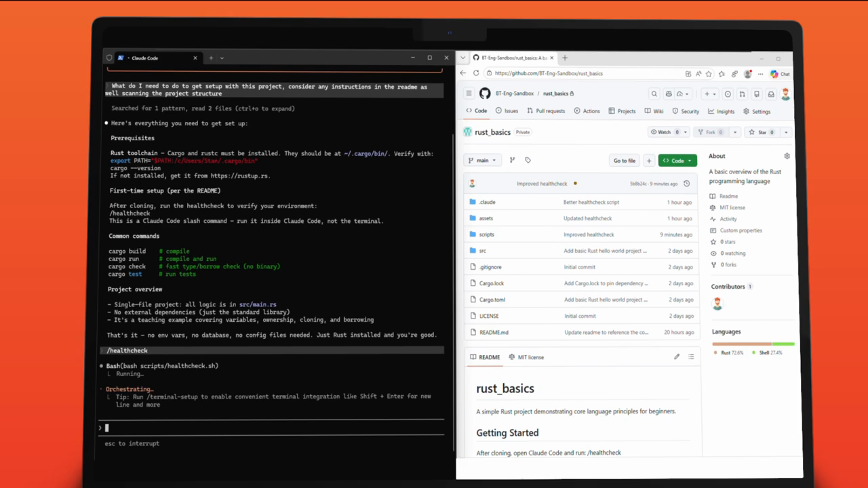Click the add file plus button
The height and width of the screenshot is (488, 868).
[649, 161]
